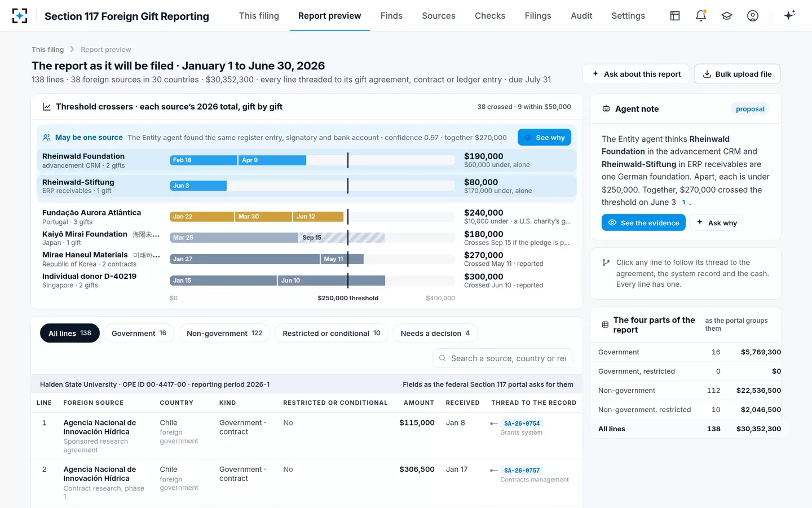Open the notifications bell
This screenshot has height=508, width=812.
(701, 16)
